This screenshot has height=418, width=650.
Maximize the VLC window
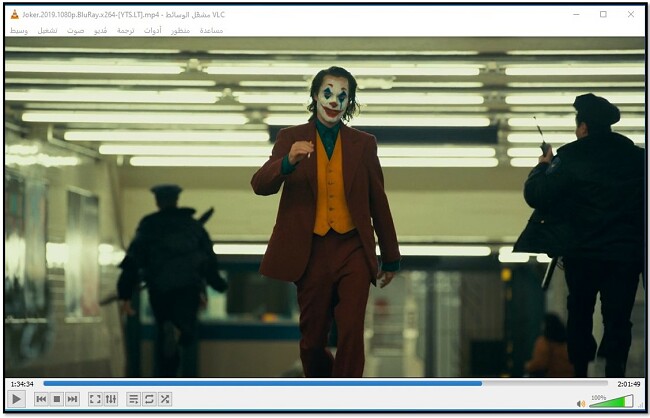603,15
